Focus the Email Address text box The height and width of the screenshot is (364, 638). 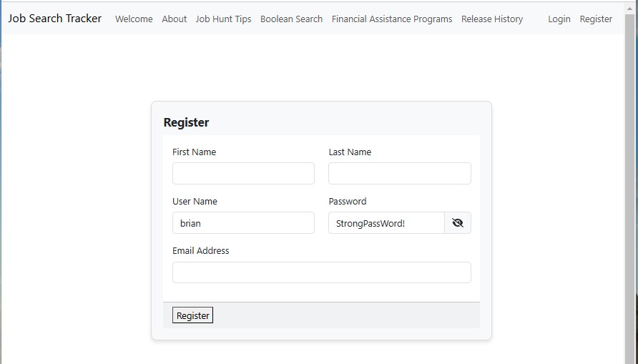(x=321, y=272)
